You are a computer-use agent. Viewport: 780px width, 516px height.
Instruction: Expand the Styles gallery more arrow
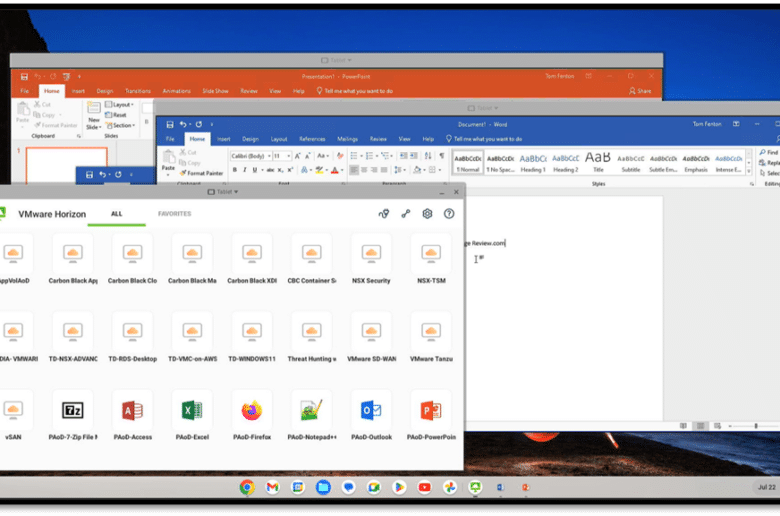(749, 171)
